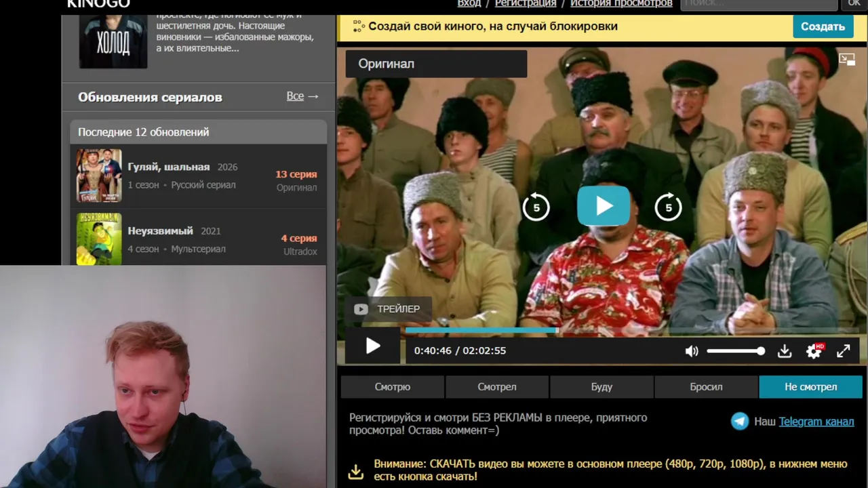The height and width of the screenshot is (488, 868).
Task: Open the ТРЕЙЛЕР trailer button
Action: tap(388, 309)
